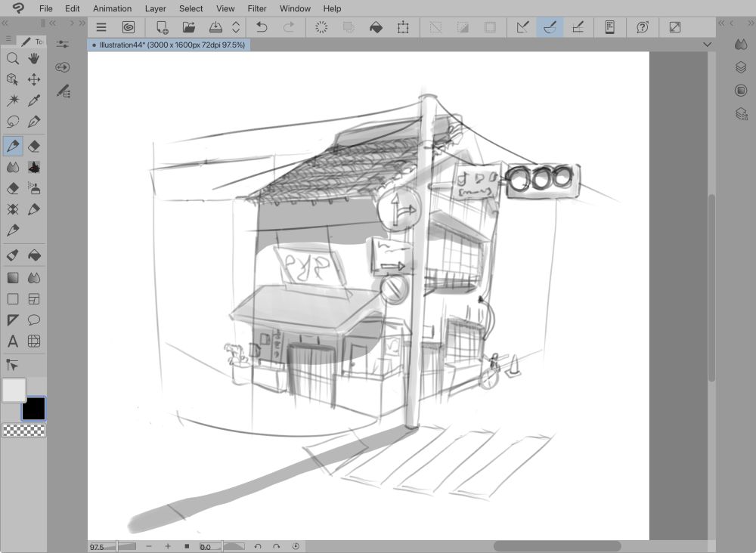Open the Layer menu

155,8
